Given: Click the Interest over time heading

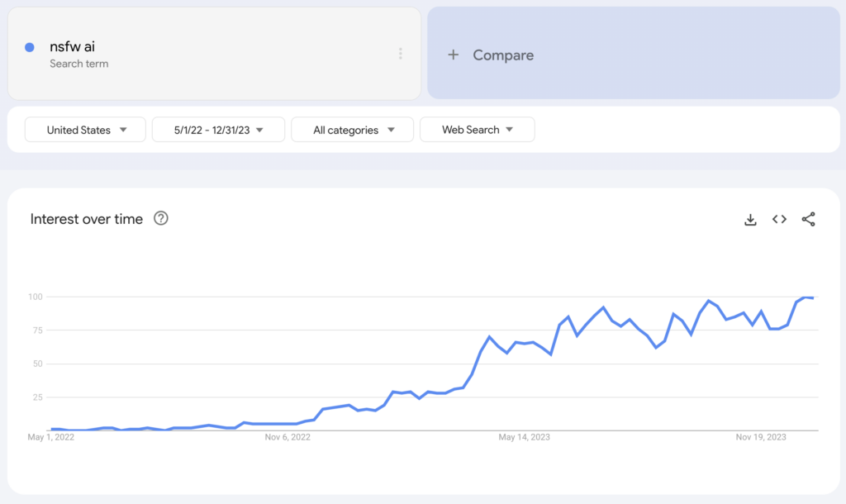Looking at the screenshot, I should coord(86,219).
